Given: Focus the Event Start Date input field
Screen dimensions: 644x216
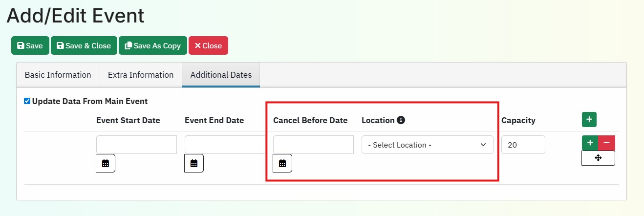Looking at the screenshot, I should 136,145.
